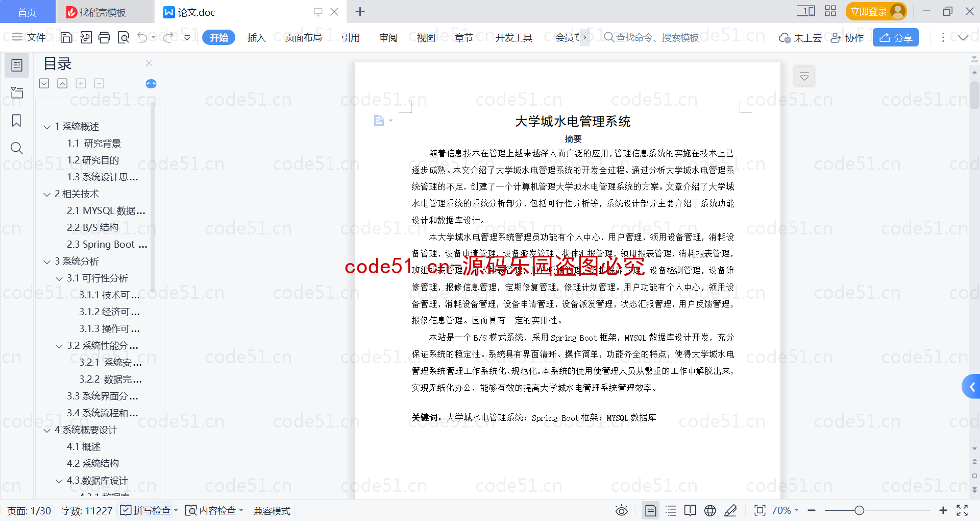Click the Redo arrow

point(168,37)
